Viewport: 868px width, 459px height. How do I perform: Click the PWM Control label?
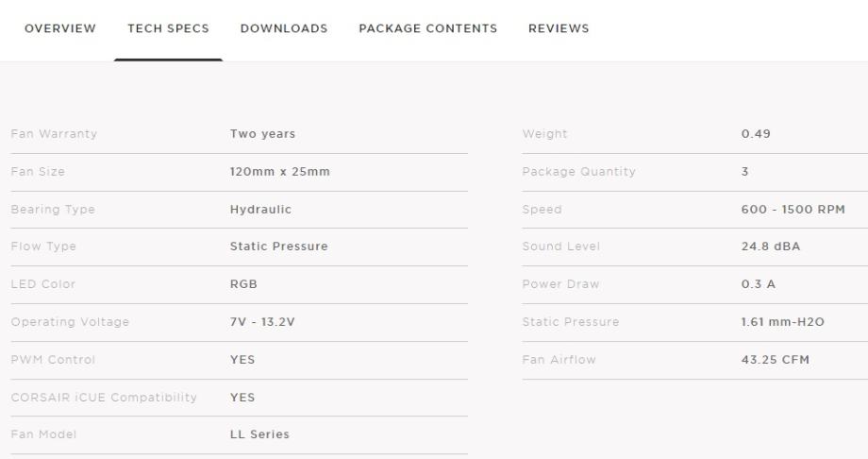point(52,360)
